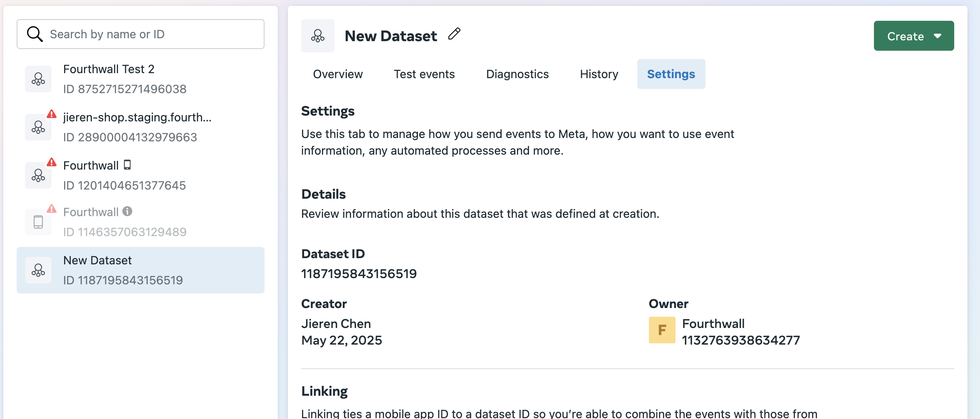Select jieren-shop.staging.fourth... dataset
Viewport: 980px width, 419px height.
141,127
